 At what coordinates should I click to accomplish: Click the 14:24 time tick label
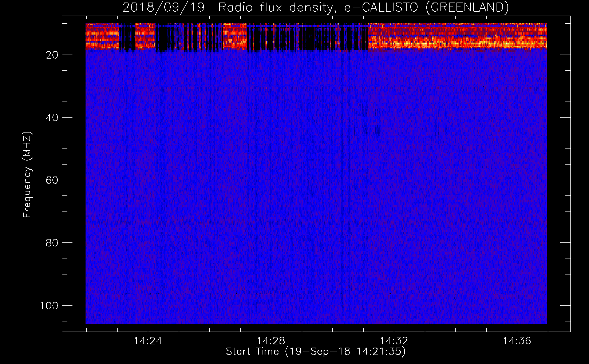click(148, 341)
